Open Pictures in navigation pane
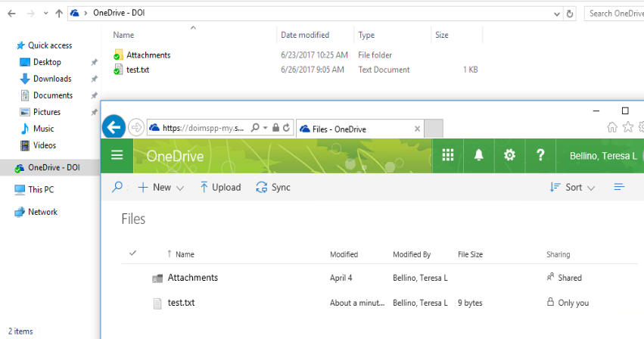 [46, 112]
